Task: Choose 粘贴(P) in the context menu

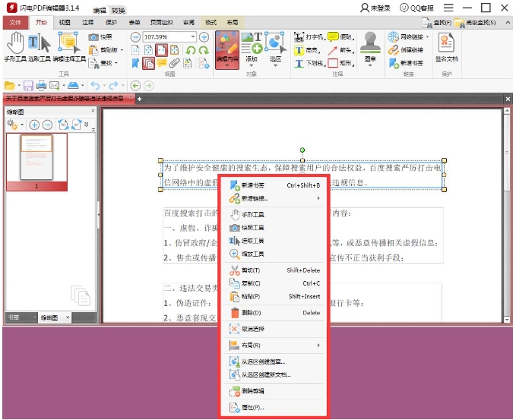Action: pyautogui.click(x=274, y=296)
